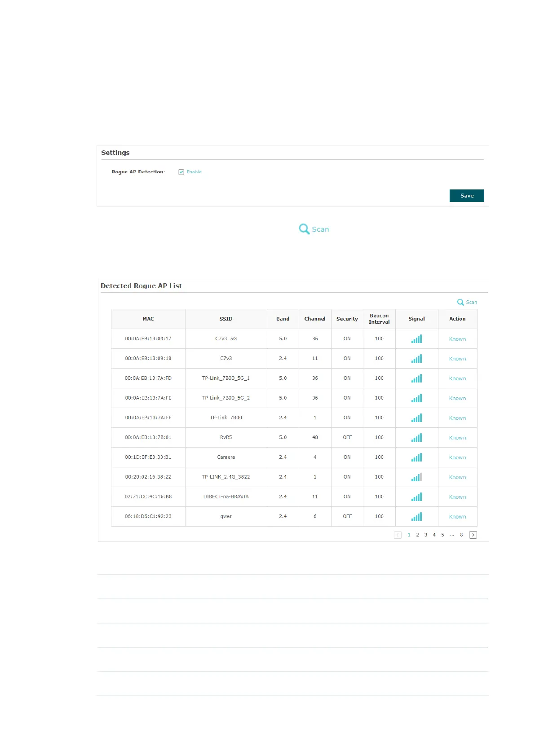Select MAC address 00:0A:EB:13:09:17
This screenshot has height=756, width=535.
tap(148, 339)
